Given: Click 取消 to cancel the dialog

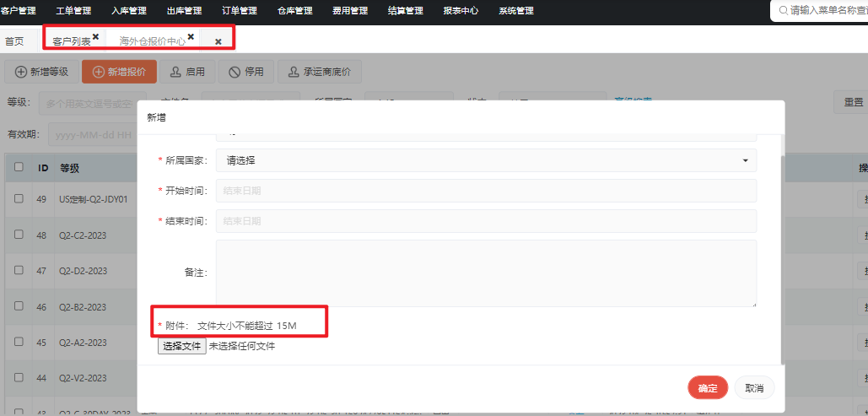Looking at the screenshot, I should (x=754, y=388).
